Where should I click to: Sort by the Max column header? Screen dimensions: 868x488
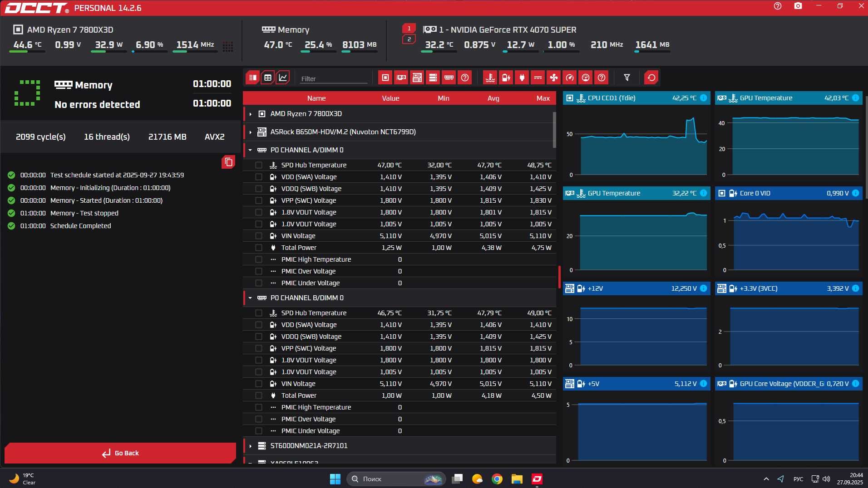[543, 98]
